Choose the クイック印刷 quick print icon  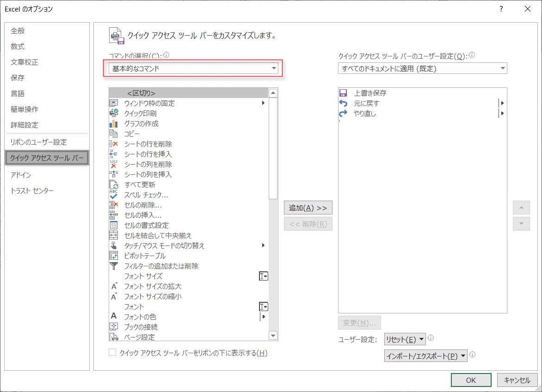tap(113, 113)
